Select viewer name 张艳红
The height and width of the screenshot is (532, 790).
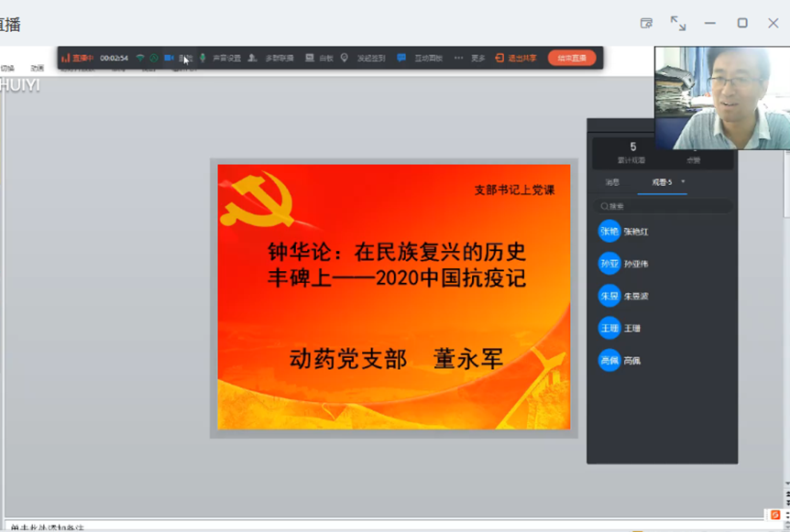pos(636,232)
